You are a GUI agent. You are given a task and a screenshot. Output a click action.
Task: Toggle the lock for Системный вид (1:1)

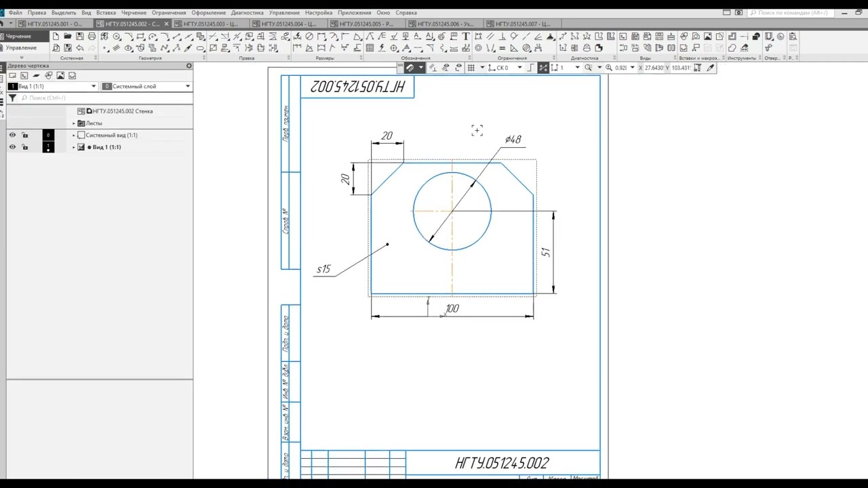click(25, 135)
